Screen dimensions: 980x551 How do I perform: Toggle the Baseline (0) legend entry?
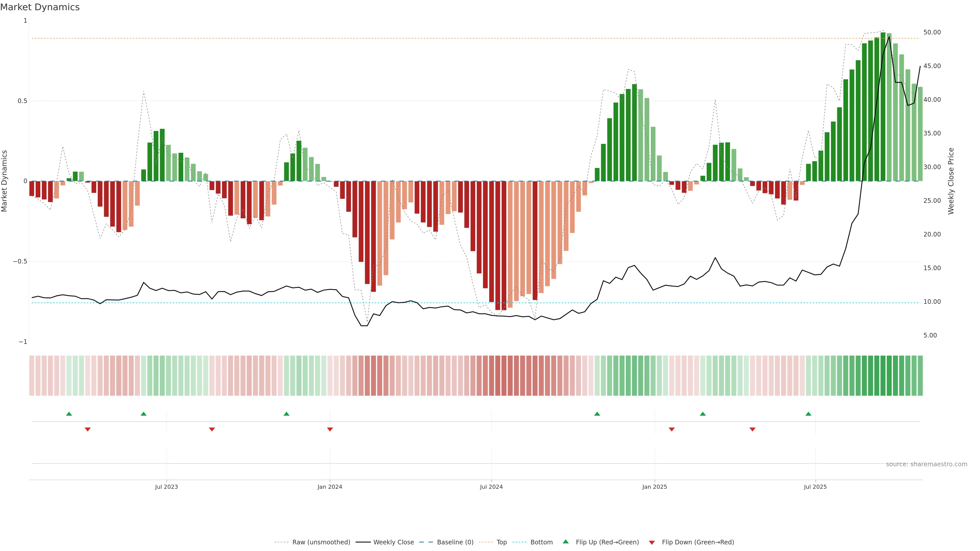coord(455,542)
